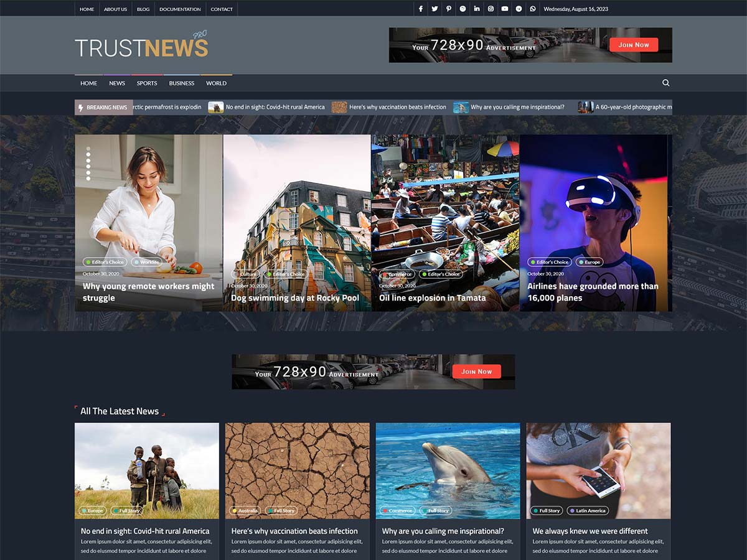This screenshot has width=747, height=560.
Task: Open the Facebook page icon
Action: 421,9
